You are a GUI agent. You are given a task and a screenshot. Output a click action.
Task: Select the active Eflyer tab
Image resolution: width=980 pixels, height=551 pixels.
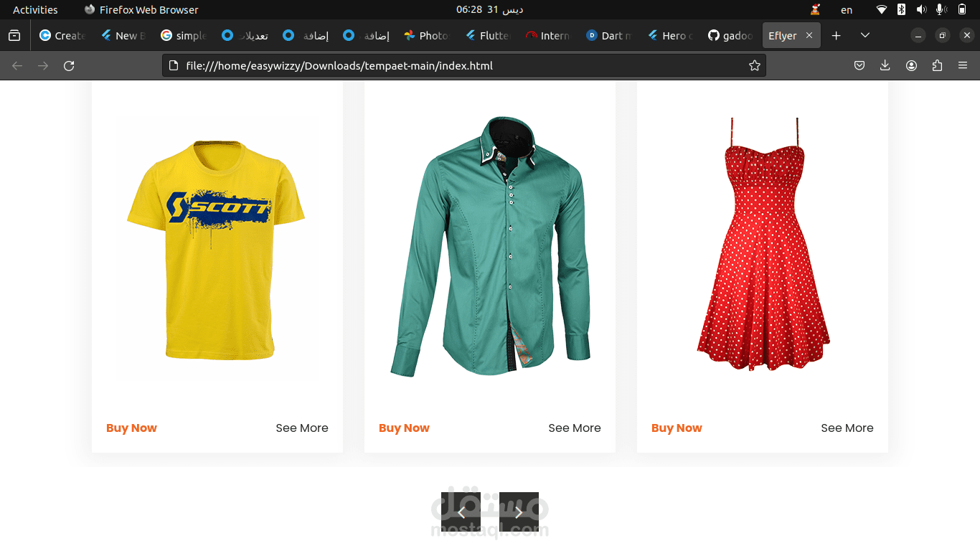[791, 35]
